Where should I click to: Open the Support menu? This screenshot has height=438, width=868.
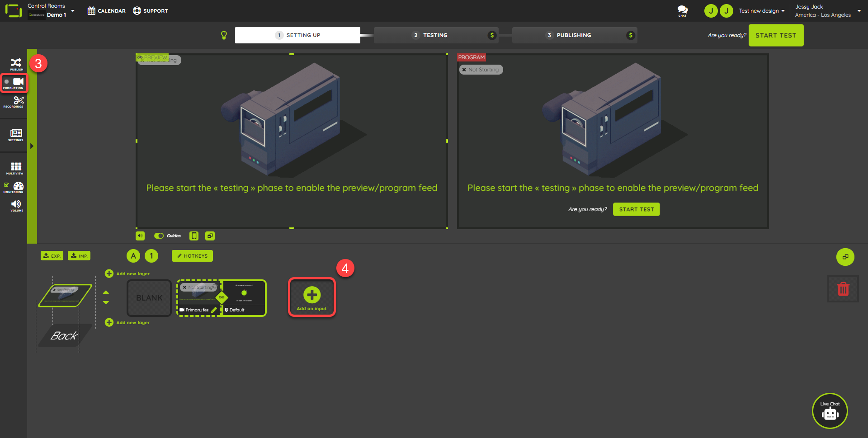(150, 11)
